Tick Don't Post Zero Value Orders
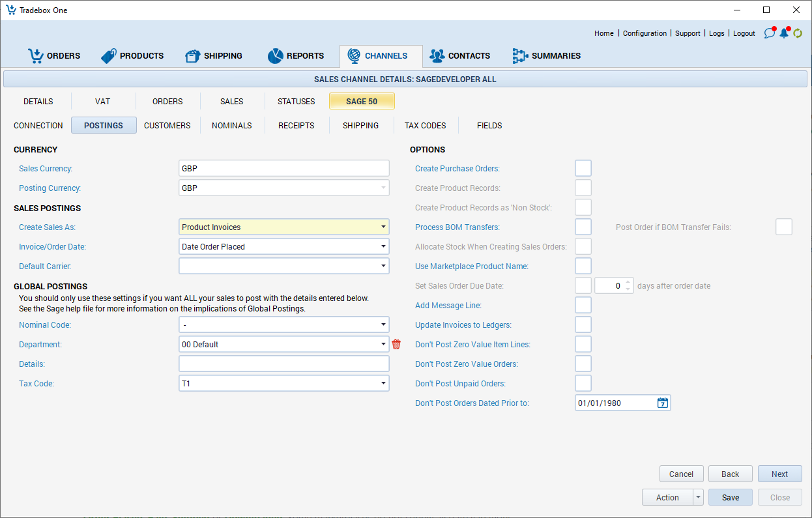Viewport: 812px width, 518px height. [x=583, y=364]
